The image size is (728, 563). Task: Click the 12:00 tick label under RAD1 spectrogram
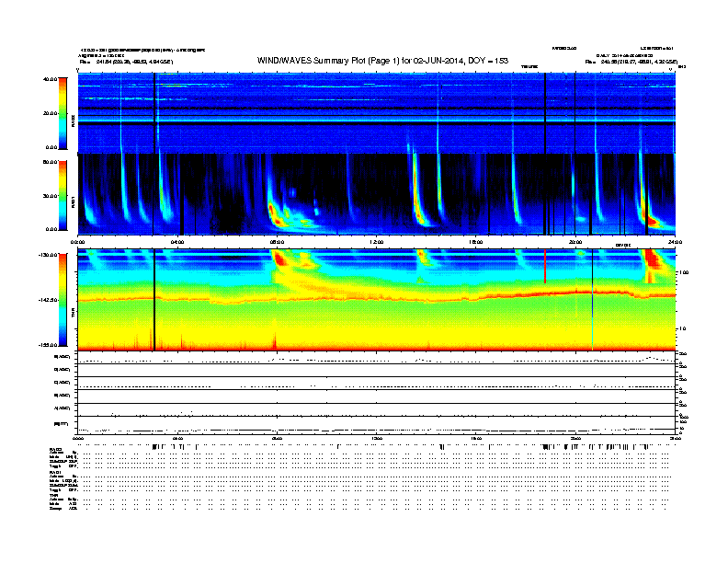coord(376,242)
